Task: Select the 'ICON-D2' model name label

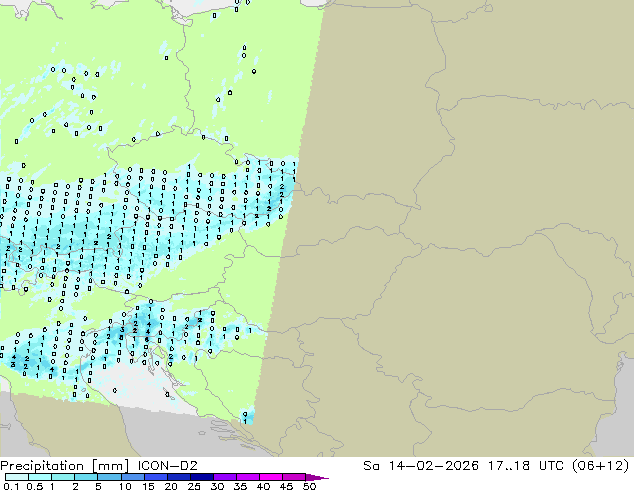Action: 167,466
